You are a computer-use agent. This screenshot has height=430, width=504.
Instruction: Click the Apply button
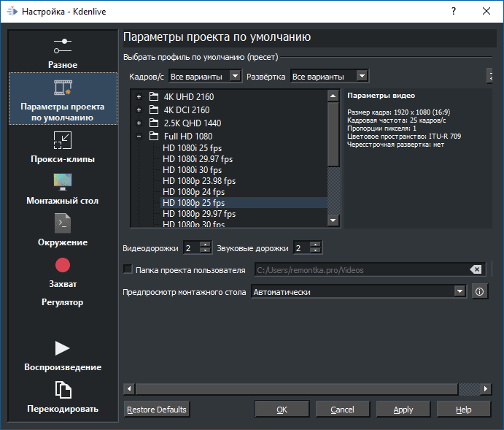click(403, 410)
